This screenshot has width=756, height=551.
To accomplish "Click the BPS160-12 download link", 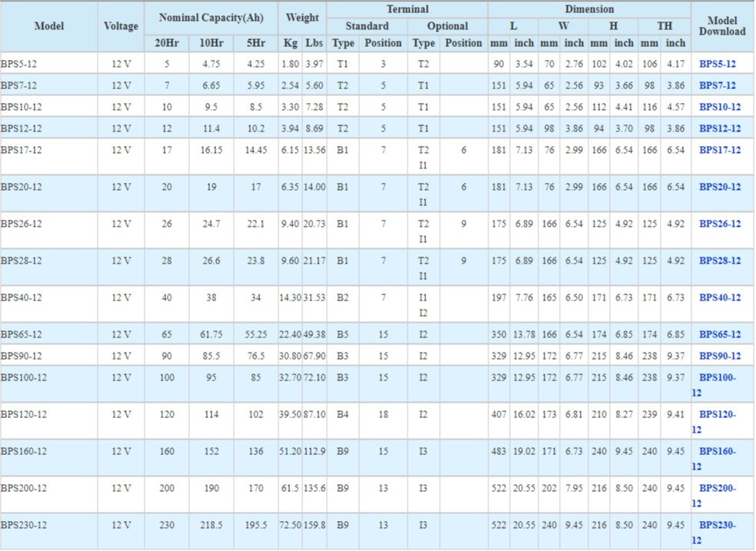I will pyautogui.click(x=717, y=451).
